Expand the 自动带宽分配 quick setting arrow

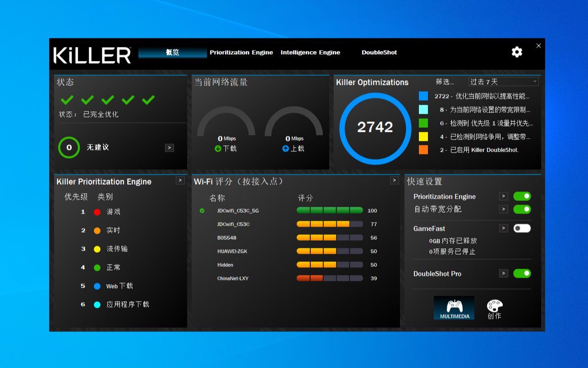coord(504,209)
